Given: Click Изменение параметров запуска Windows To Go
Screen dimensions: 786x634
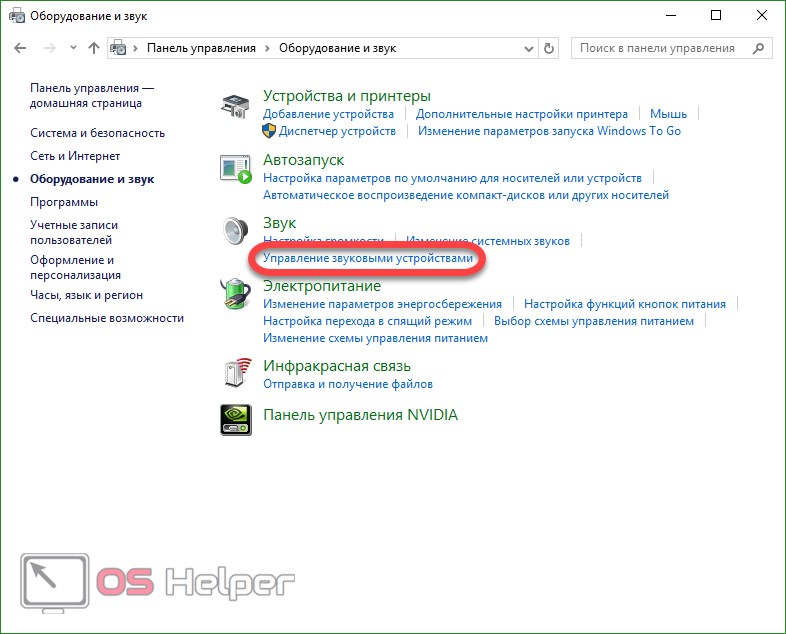Looking at the screenshot, I should point(549,131).
